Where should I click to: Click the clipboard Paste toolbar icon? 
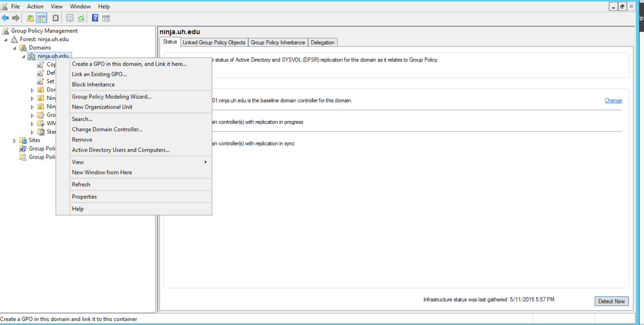tap(56, 18)
